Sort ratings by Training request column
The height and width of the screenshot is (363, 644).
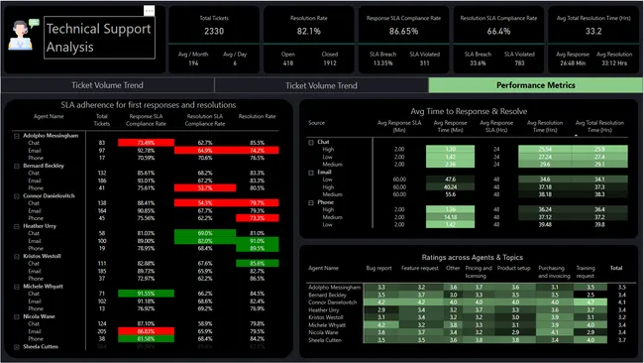coord(586,272)
